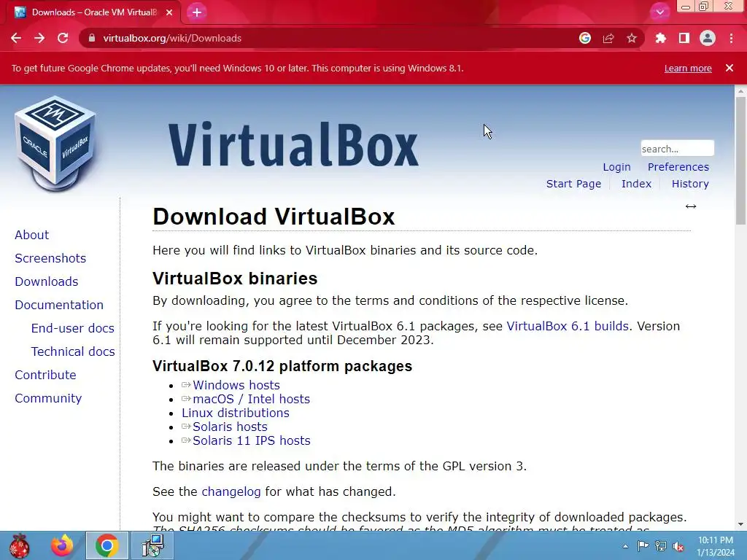This screenshot has width=747, height=560.
Task: Click the VirtualBox cube logo
Action: point(55,143)
